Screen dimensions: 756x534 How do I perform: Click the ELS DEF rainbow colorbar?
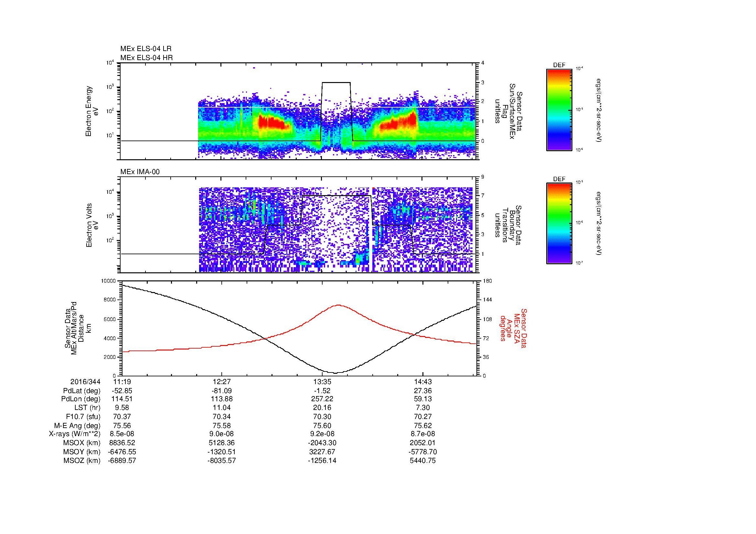pyautogui.click(x=559, y=110)
